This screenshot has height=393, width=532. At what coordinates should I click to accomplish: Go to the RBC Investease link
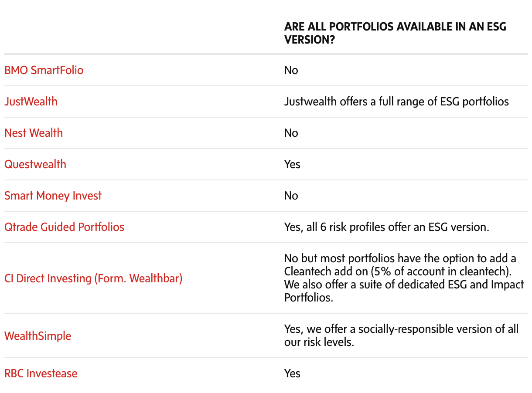click(41, 373)
